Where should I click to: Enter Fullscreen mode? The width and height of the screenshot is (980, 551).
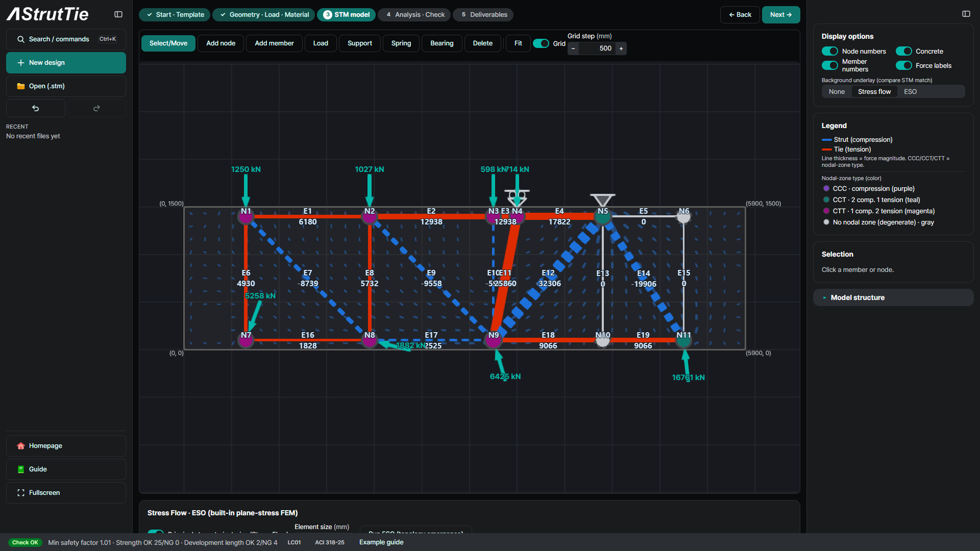pyautogui.click(x=66, y=493)
